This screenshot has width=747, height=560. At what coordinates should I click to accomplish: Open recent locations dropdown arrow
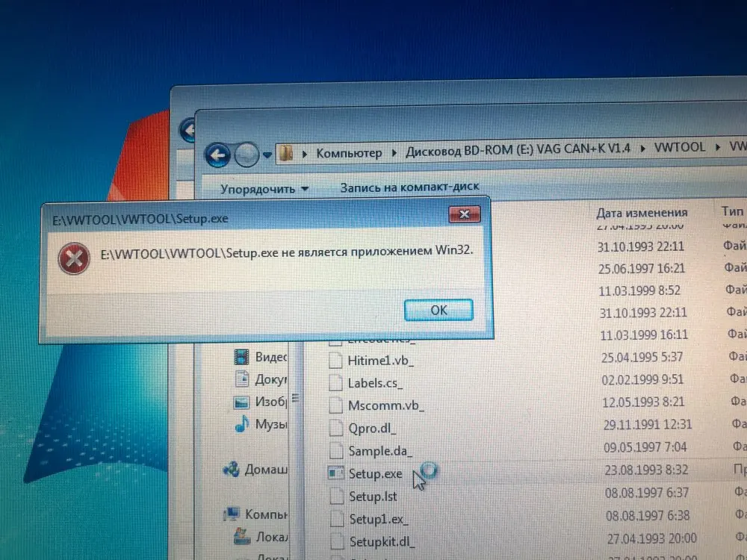tap(267, 155)
